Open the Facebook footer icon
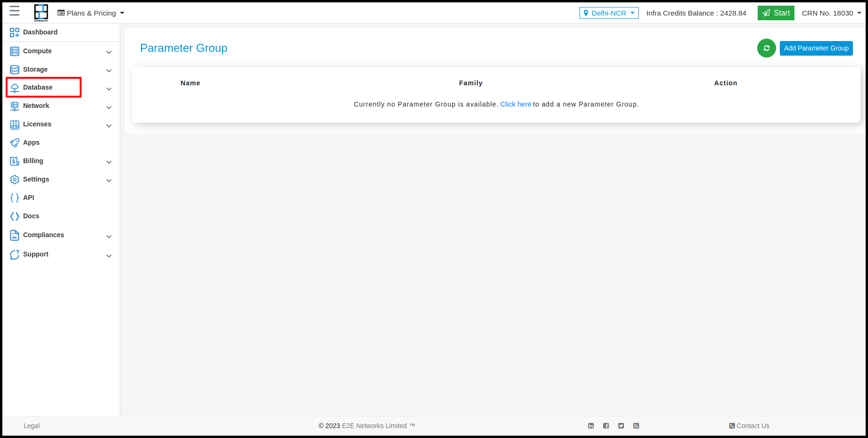868x438 pixels. 606,426
